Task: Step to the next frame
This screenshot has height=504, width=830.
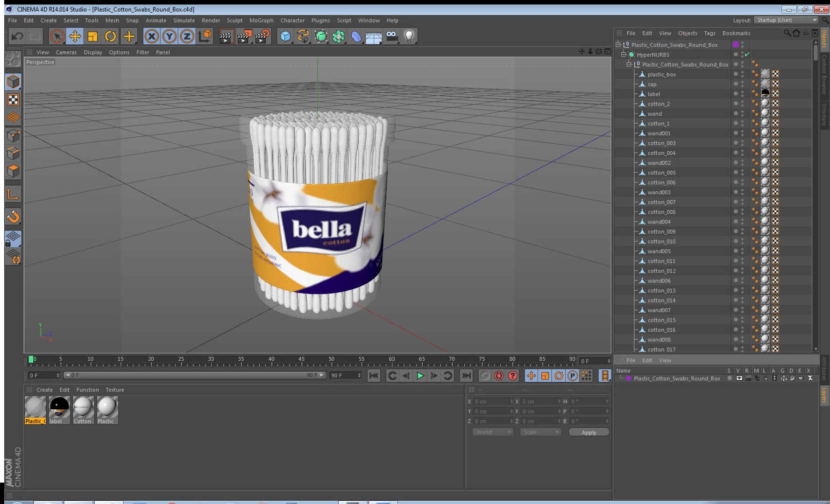Action: pyautogui.click(x=434, y=375)
